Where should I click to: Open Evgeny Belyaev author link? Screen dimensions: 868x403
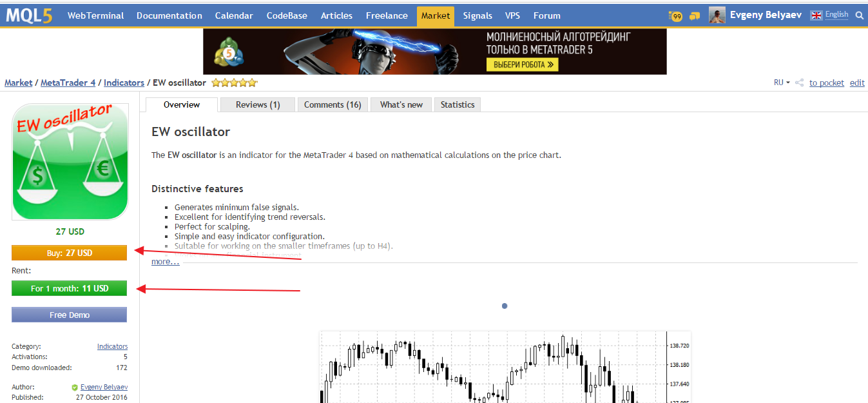pyautogui.click(x=104, y=388)
